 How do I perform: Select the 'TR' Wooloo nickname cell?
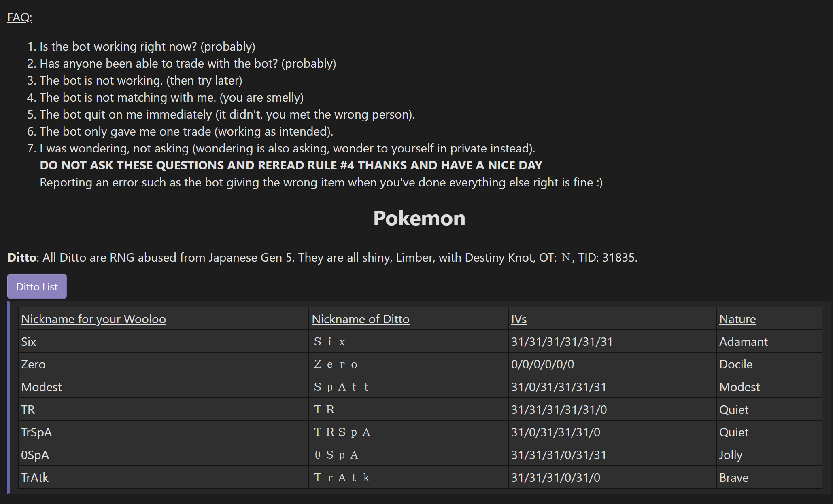163,409
